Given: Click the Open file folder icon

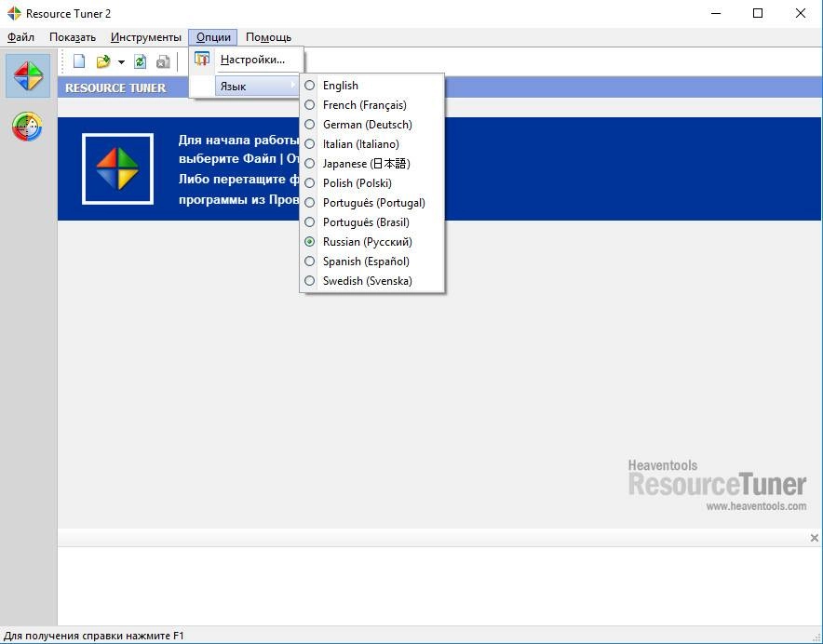Looking at the screenshot, I should tap(102, 61).
